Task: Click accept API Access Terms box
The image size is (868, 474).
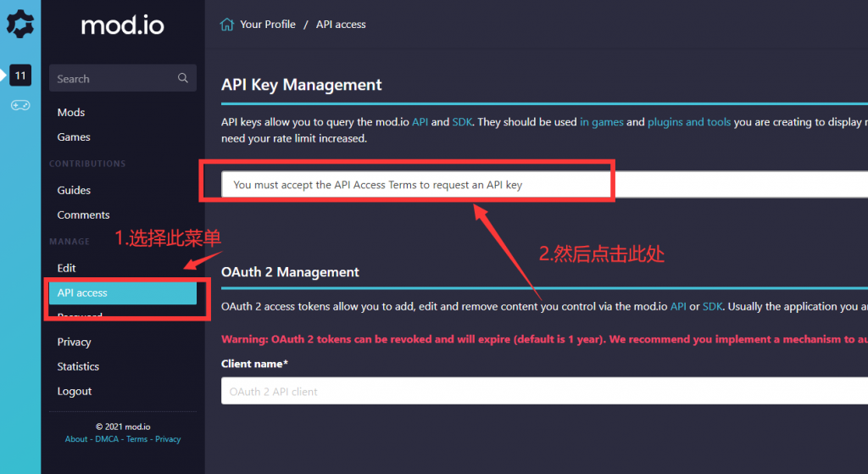Action: pos(545,184)
